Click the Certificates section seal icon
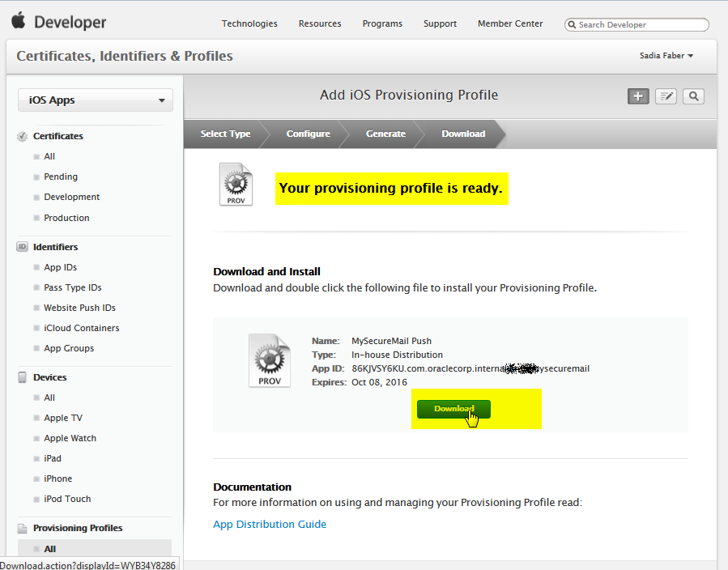Image resolution: width=728 pixels, height=570 pixels. point(22,137)
